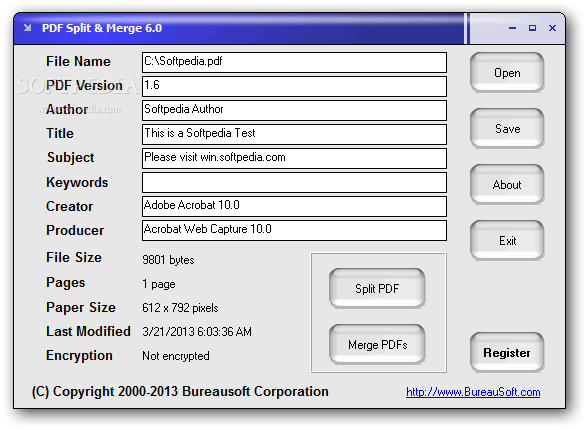Edit the Subject field text
586x429 pixels.
tap(294, 158)
